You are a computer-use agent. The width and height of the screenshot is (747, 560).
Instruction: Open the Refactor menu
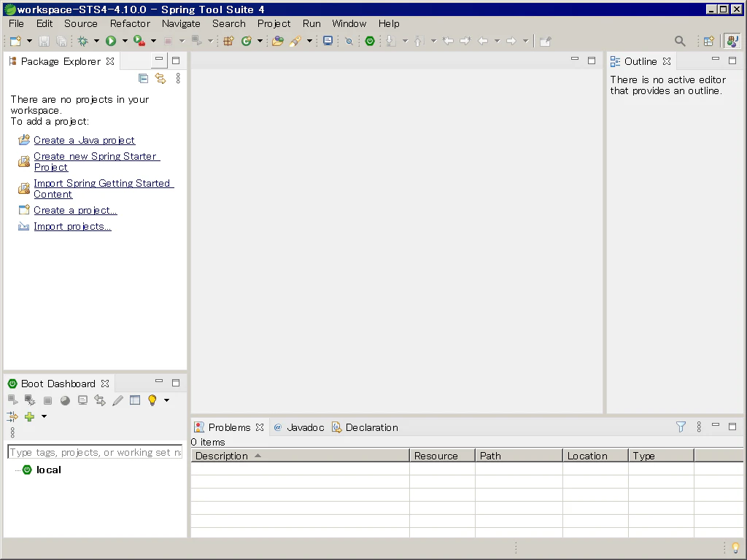[130, 23]
